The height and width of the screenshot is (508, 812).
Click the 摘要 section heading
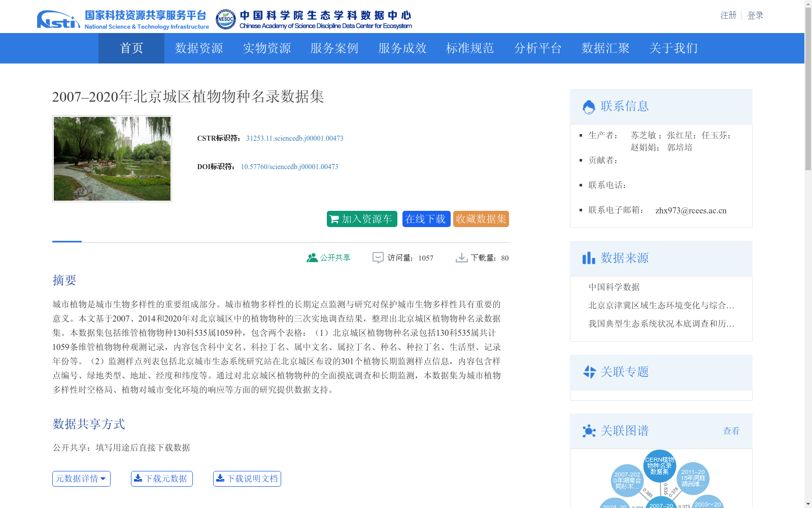point(64,280)
